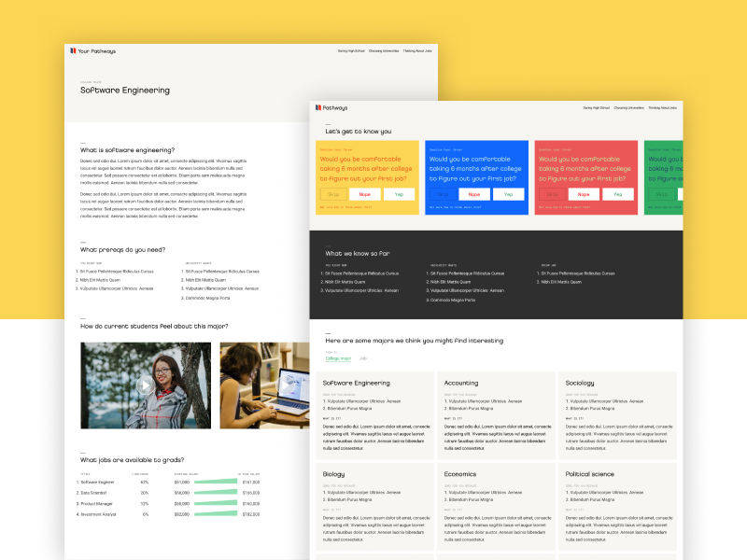
Task: Click Skip on the blue question card
Action: 443,194
